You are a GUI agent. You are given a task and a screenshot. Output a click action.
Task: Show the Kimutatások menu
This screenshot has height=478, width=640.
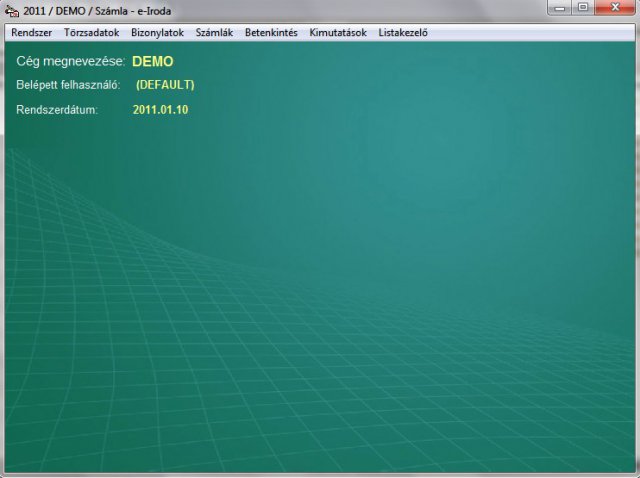[x=338, y=32]
